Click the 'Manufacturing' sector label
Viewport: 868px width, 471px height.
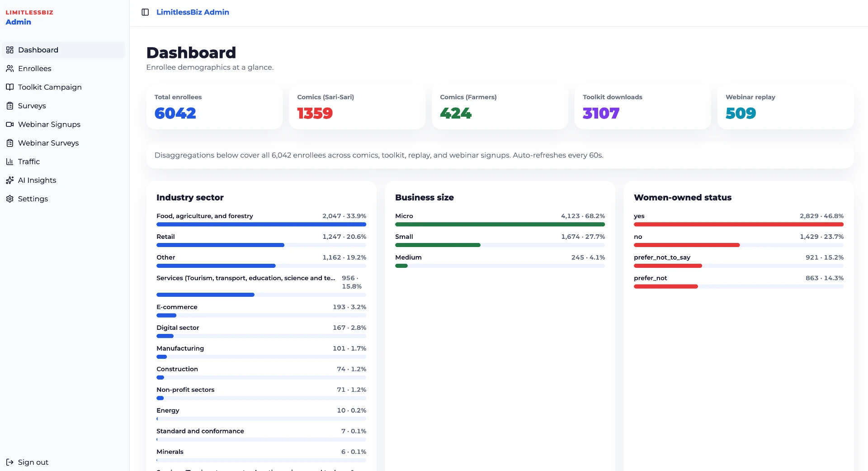(x=180, y=348)
